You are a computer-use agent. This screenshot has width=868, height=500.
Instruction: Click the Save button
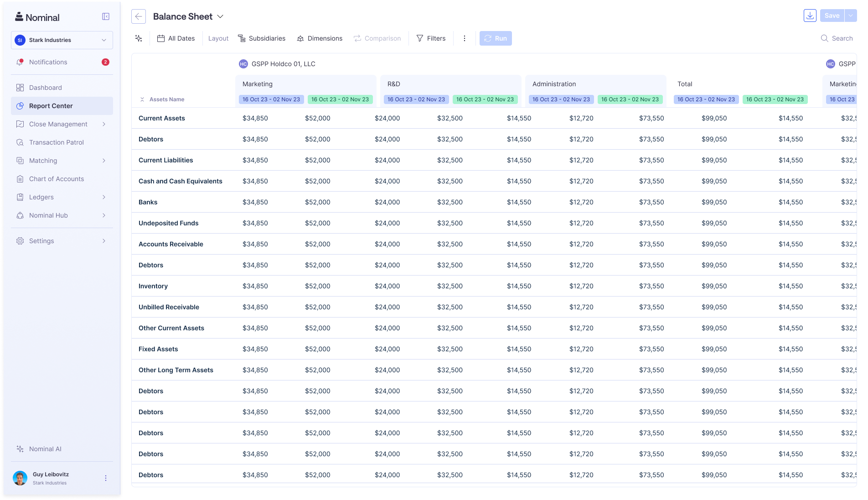click(x=832, y=16)
